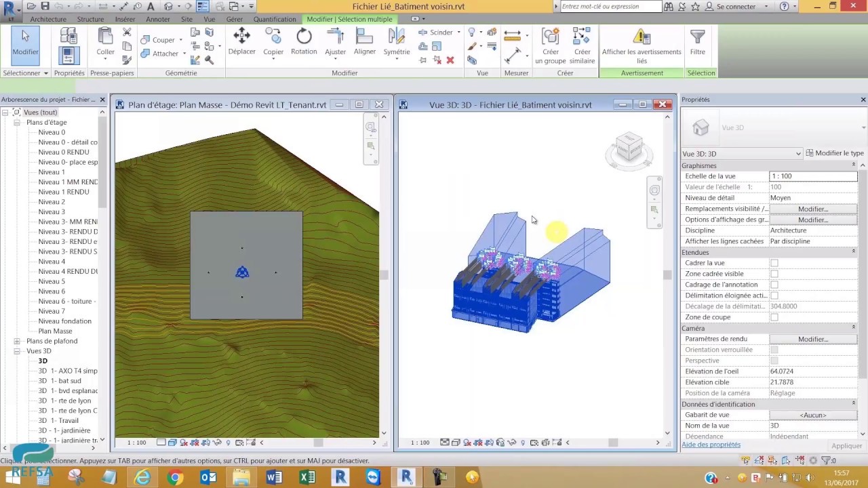Image resolution: width=868 pixels, height=488 pixels.
Task: Click Modifier button for Paramètres de rendu
Action: click(813, 339)
